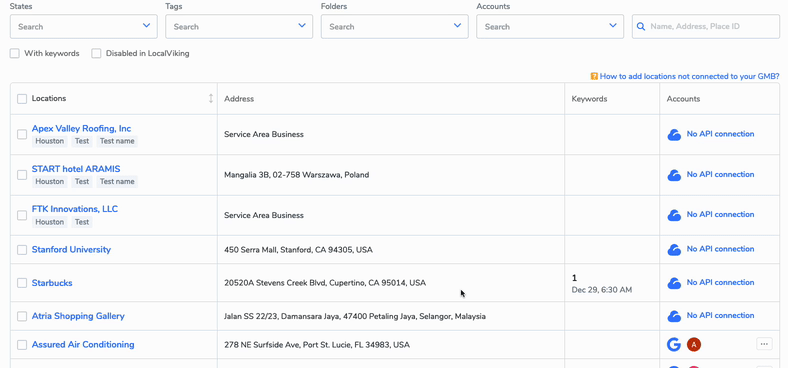Open the three-dots menu for Assured Air Conditioning
This screenshot has height=368, width=788.
pos(764,344)
